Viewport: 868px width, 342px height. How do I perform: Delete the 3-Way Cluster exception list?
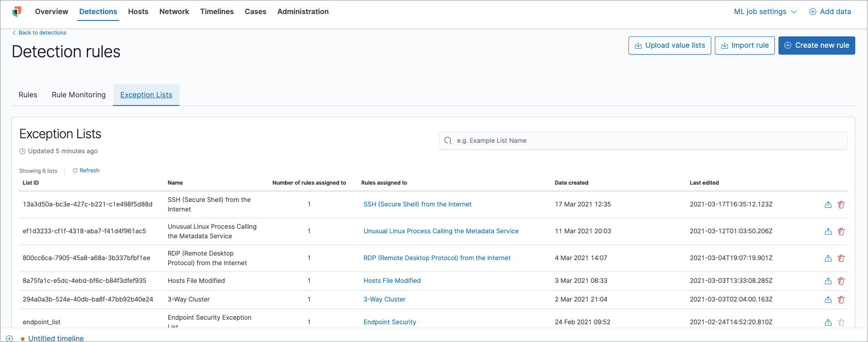point(841,300)
